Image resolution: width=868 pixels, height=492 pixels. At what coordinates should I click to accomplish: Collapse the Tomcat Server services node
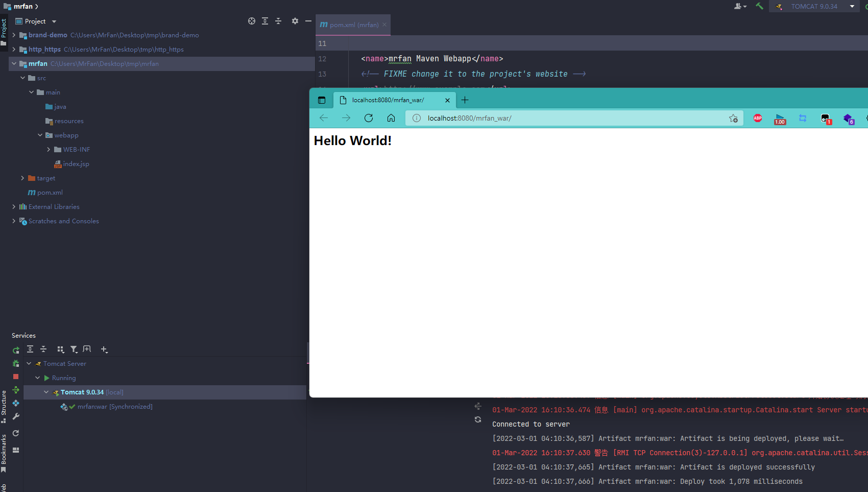(x=29, y=364)
